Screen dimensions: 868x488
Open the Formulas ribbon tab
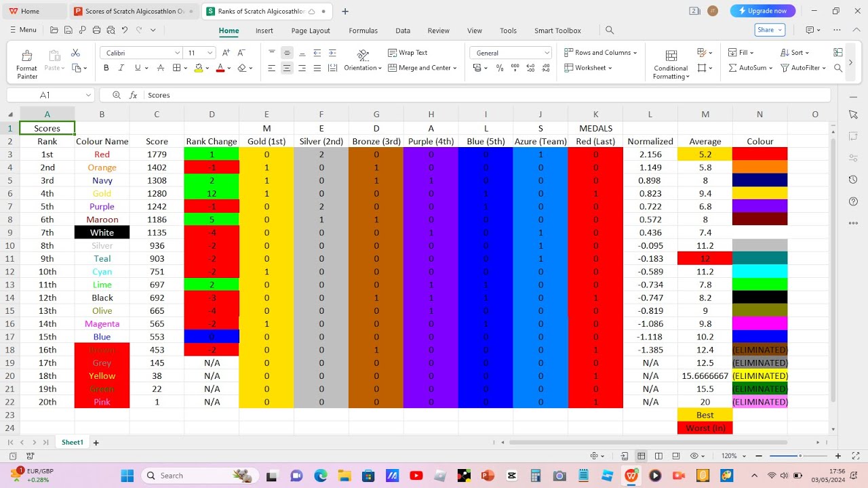(x=363, y=30)
